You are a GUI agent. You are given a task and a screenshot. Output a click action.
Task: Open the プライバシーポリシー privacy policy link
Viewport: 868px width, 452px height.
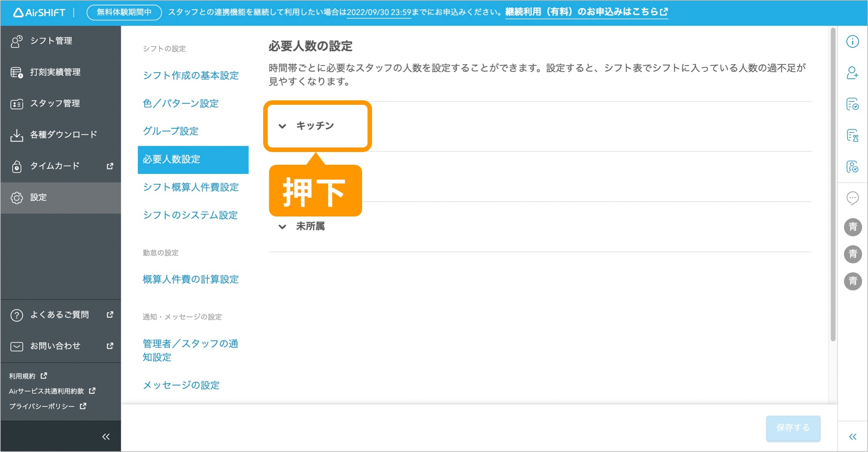point(42,406)
